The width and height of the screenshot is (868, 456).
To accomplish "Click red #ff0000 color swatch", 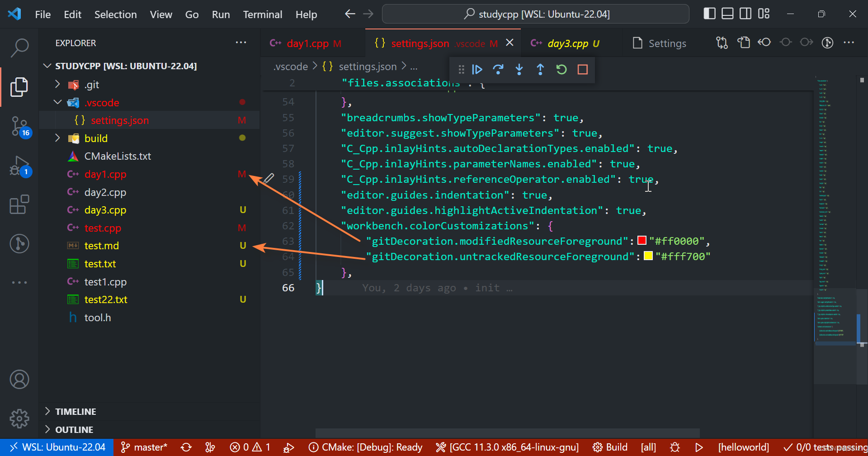I will 642,241.
